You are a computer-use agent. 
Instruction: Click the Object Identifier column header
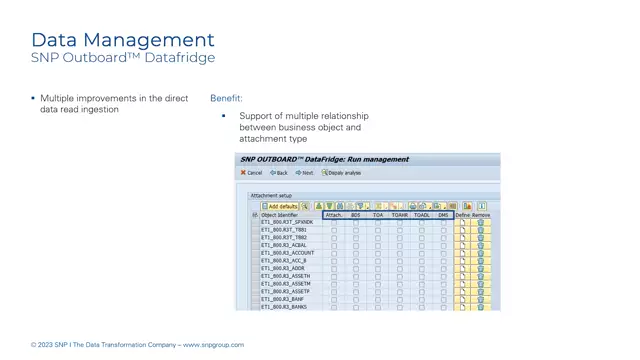[x=291, y=215]
